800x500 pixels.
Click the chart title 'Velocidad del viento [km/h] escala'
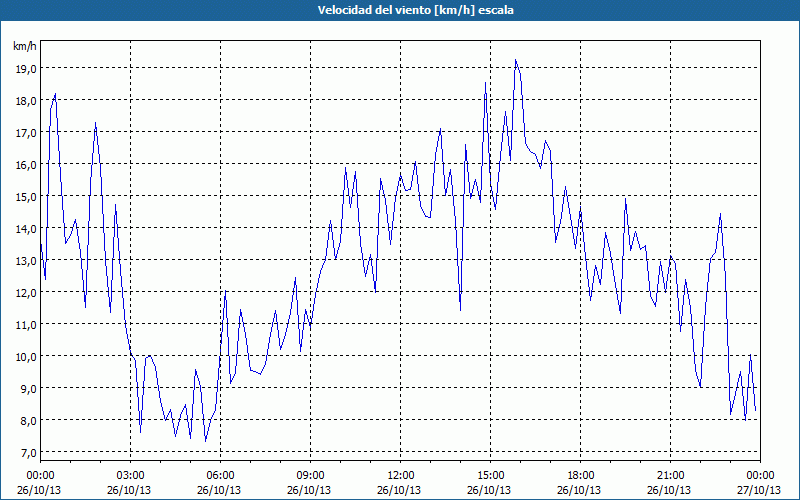415,10
